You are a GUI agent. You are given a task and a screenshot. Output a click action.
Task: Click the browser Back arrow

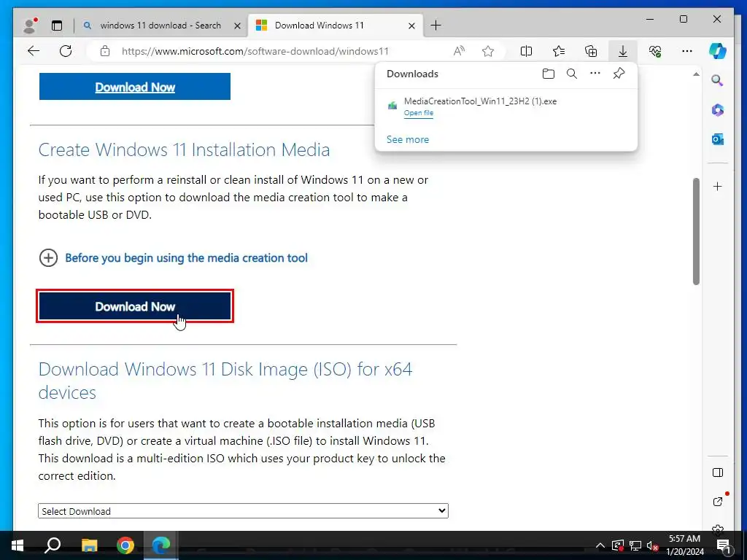(x=34, y=51)
